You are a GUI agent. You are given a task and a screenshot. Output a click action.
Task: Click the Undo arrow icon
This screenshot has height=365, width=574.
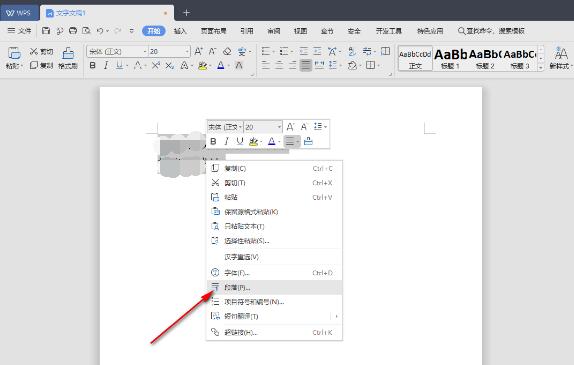(100, 31)
